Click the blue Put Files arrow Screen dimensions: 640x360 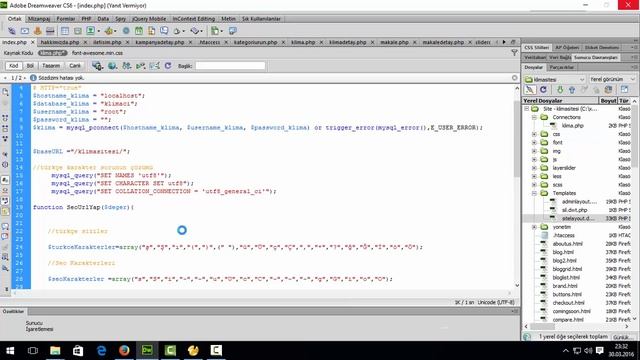point(572,89)
